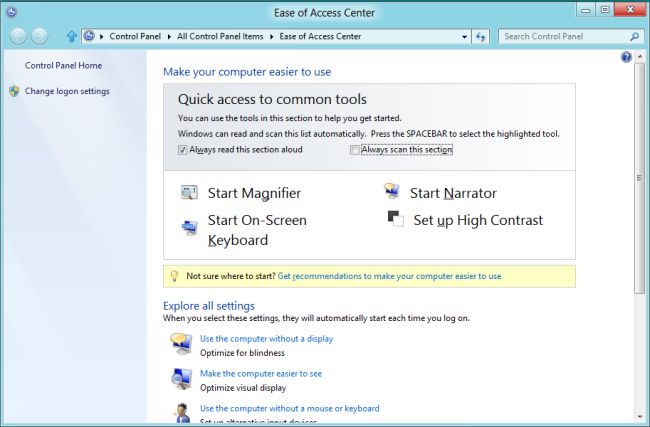The image size is (650, 427).
Task: Click the person icon for Use the computer without a mouse or keyboard
Action: [x=181, y=413]
